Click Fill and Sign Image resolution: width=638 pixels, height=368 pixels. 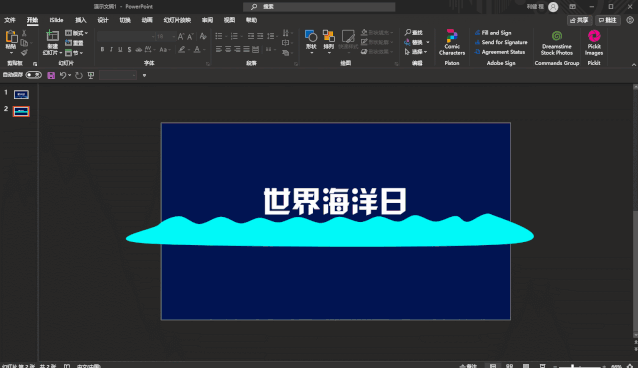(493, 33)
